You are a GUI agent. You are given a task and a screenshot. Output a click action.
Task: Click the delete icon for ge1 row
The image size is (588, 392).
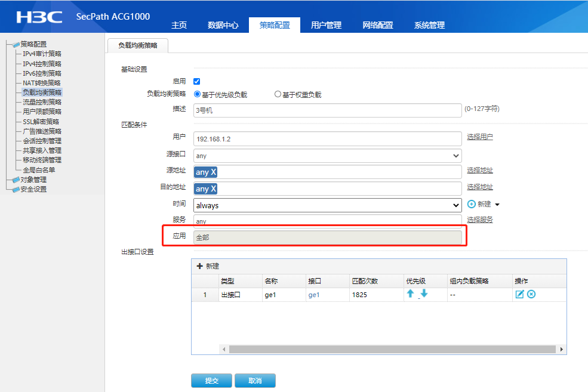531,294
